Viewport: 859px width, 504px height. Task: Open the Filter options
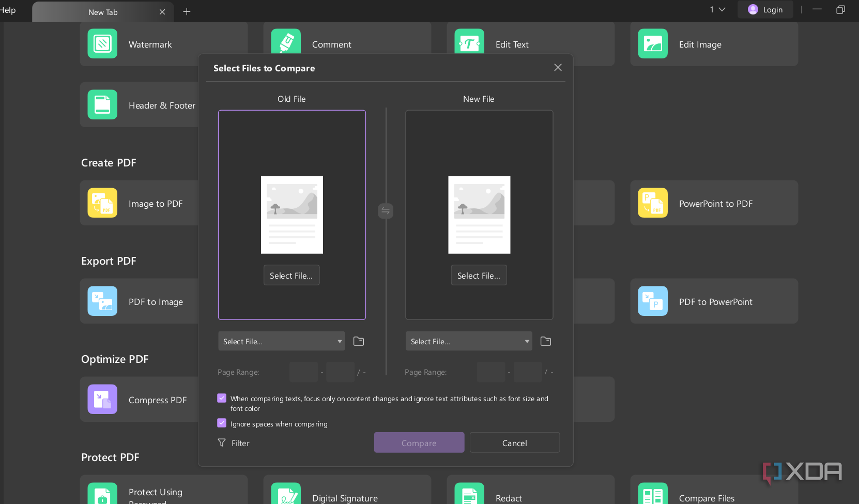point(234,443)
